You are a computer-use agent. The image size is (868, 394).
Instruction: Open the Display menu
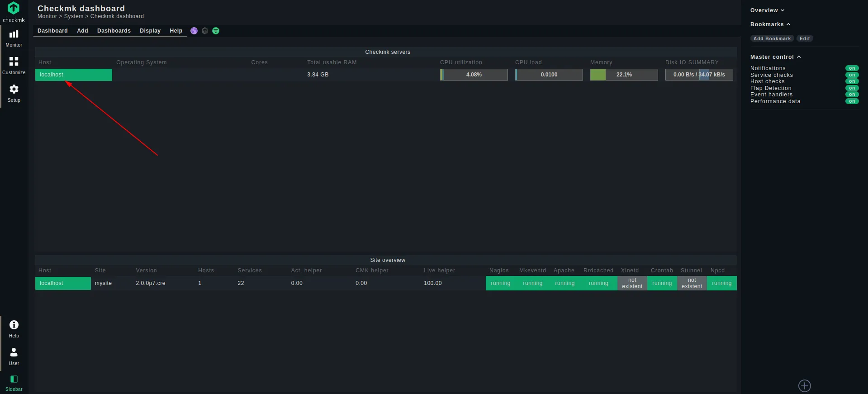(150, 31)
